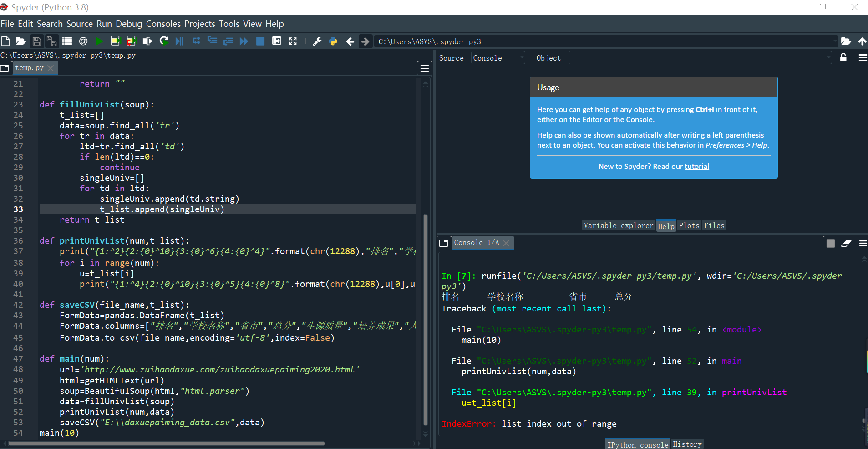This screenshot has width=868, height=449.
Task: Open the Run menu
Action: tap(104, 24)
